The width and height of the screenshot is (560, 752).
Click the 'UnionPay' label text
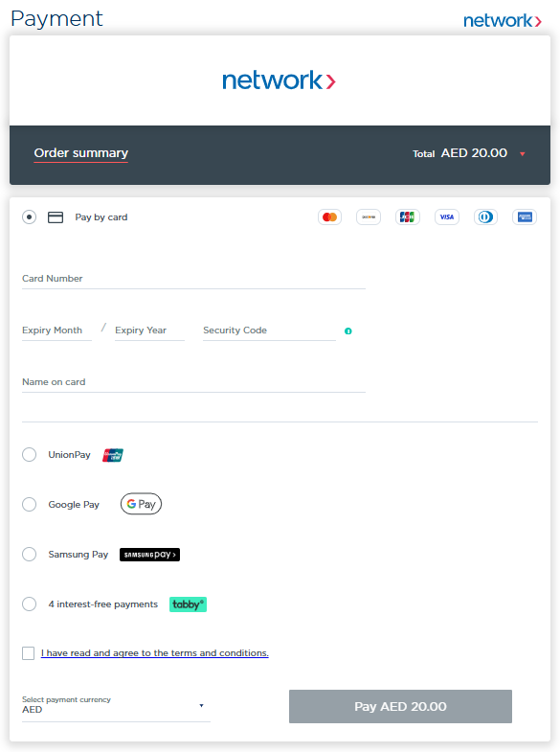pyautogui.click(x=69, y=455)
